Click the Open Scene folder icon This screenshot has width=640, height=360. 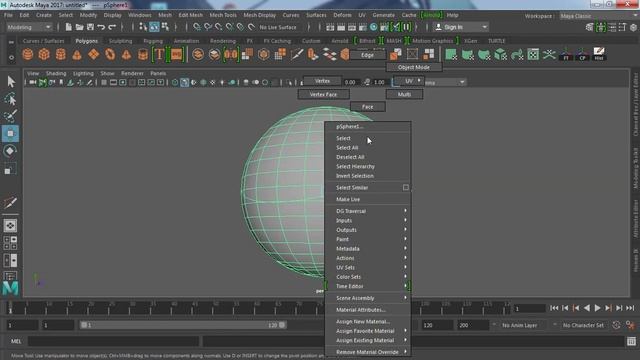(80, 27)
